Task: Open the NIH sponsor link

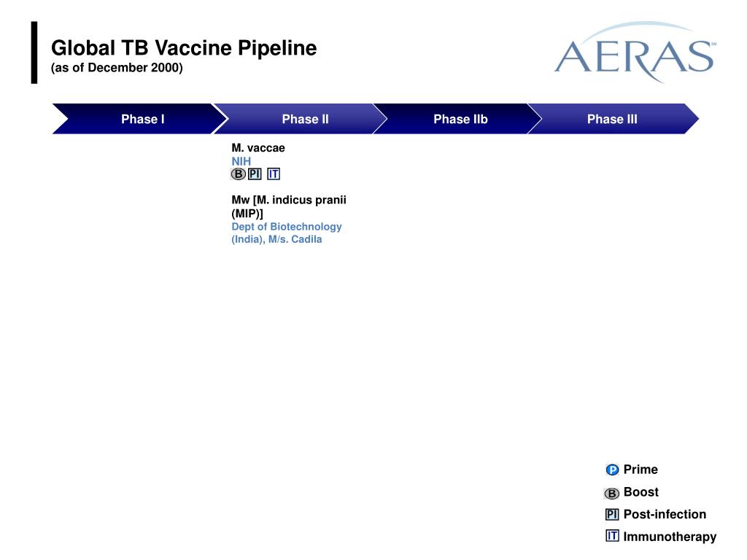Action: pyautogui.click(x=241, y=161)
